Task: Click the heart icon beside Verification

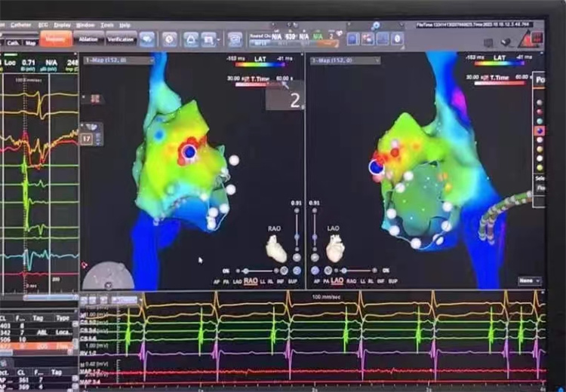Action: (x=147, y=39)
